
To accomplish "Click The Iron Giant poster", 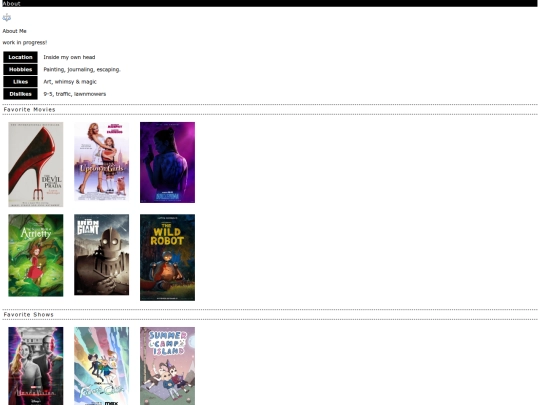I will (102, 255).
